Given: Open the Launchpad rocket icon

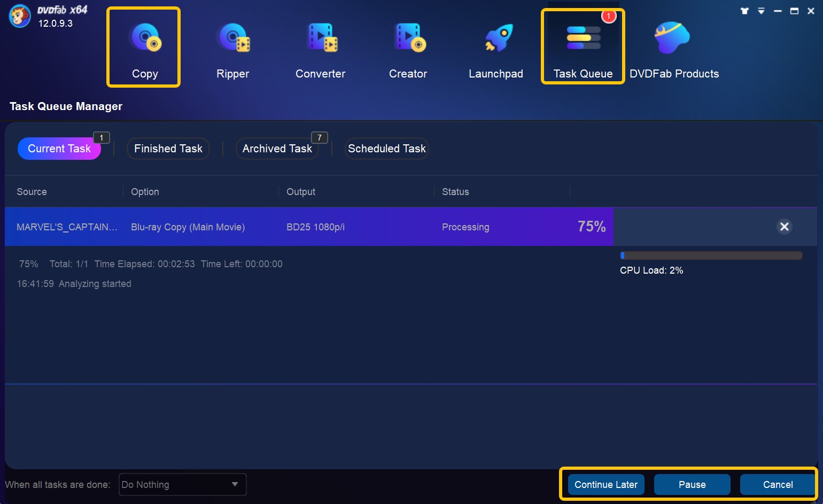Looking at the screenshot, I should pyautogui.click(x=498, y=38).
